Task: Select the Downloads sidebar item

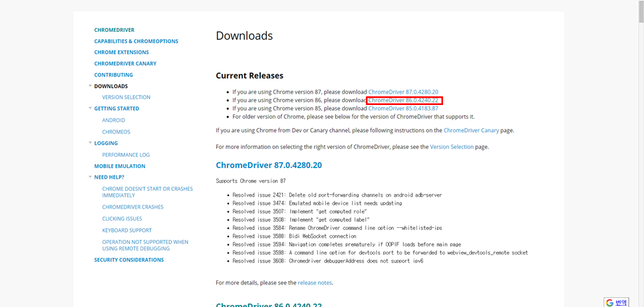Action: tap(111, 86)
